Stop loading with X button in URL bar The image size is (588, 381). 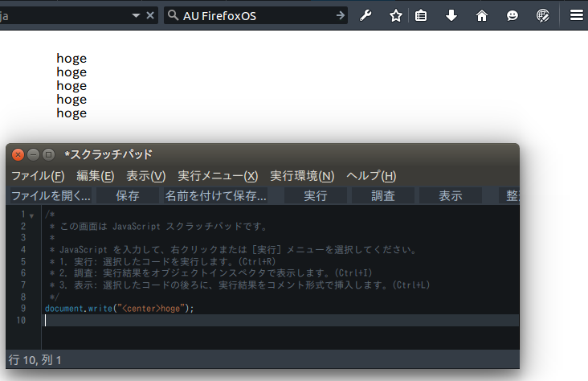[x=150, y=15]
